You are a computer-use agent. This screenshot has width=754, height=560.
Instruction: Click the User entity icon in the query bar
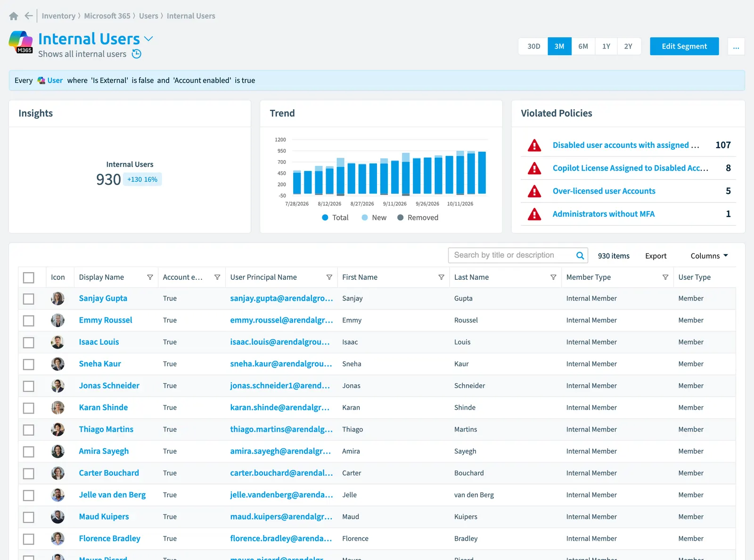[41, 81]
